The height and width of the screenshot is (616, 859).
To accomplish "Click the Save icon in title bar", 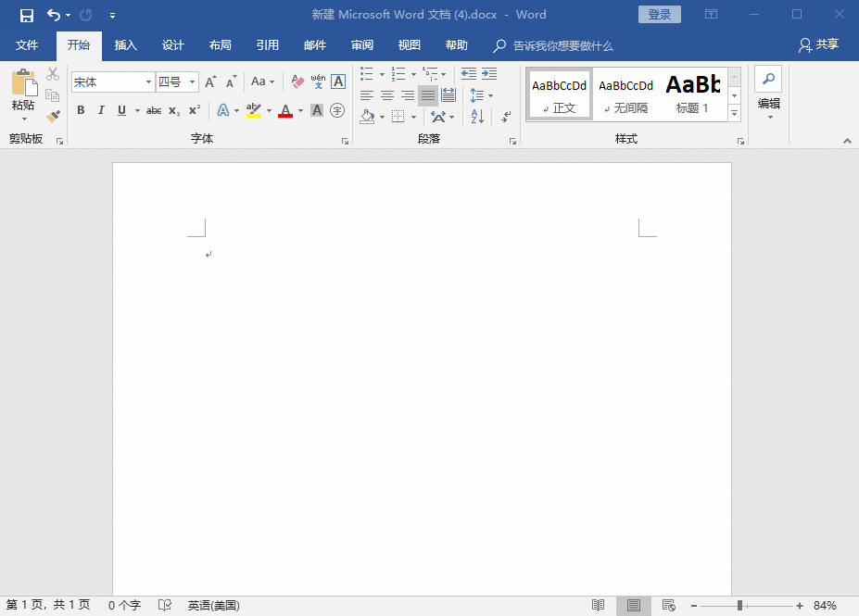I will [26, 15].
